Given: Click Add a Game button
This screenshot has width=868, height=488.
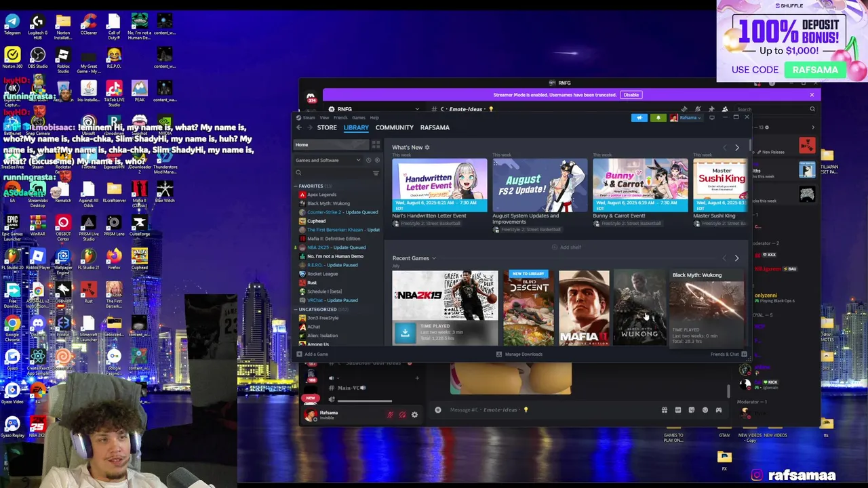Looking at the screenshot, I should [312, 354].
